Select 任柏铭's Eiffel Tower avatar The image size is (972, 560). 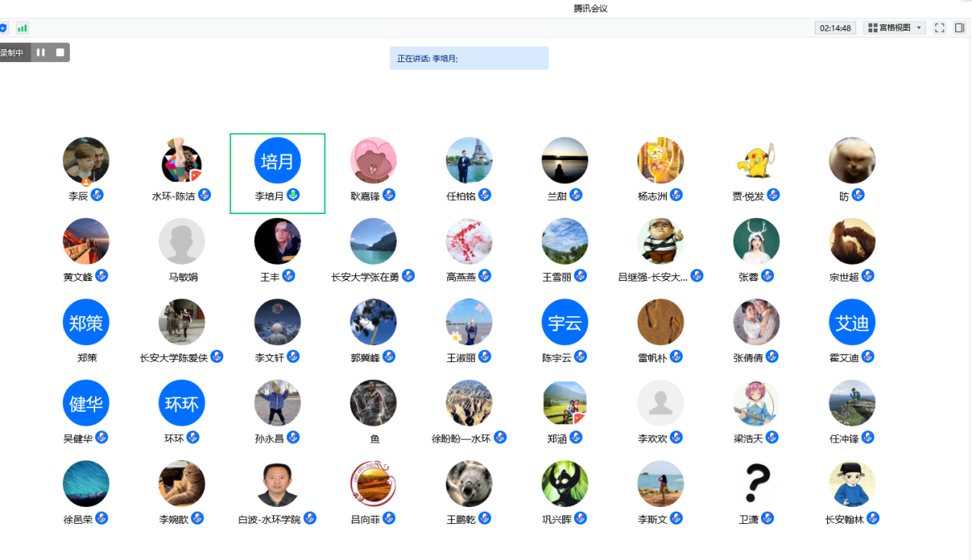[469, 160]
